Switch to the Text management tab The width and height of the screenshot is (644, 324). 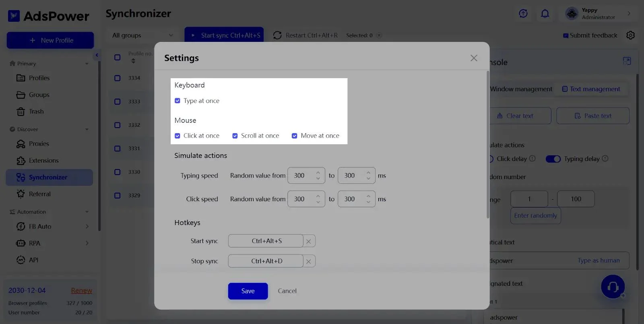coord(590,89)
